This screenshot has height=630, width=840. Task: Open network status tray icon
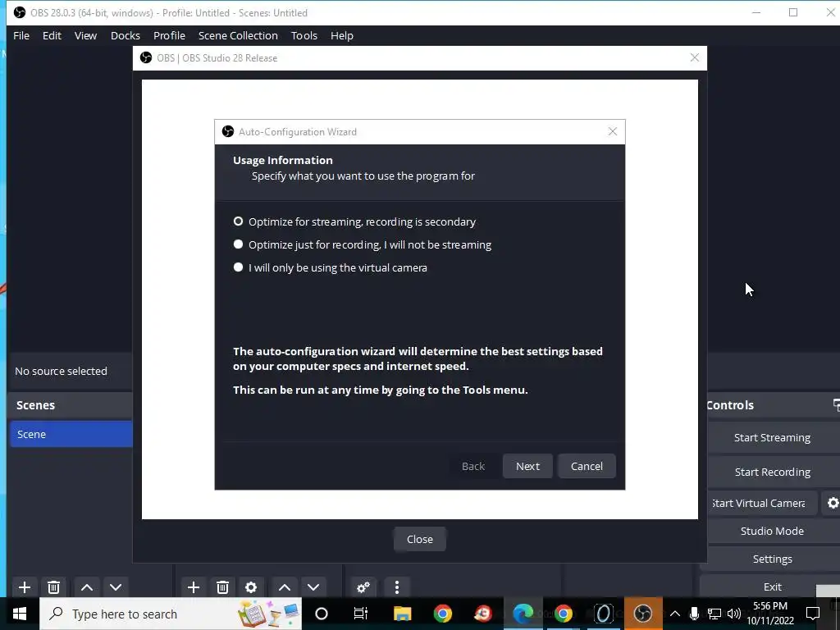coord(714,614)
